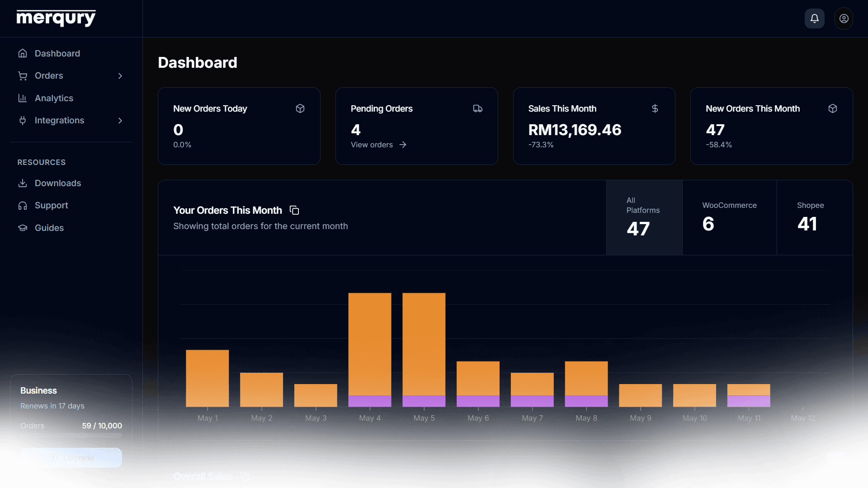Click the Orders cart icon
868x488 pixels.
[23, 75]
